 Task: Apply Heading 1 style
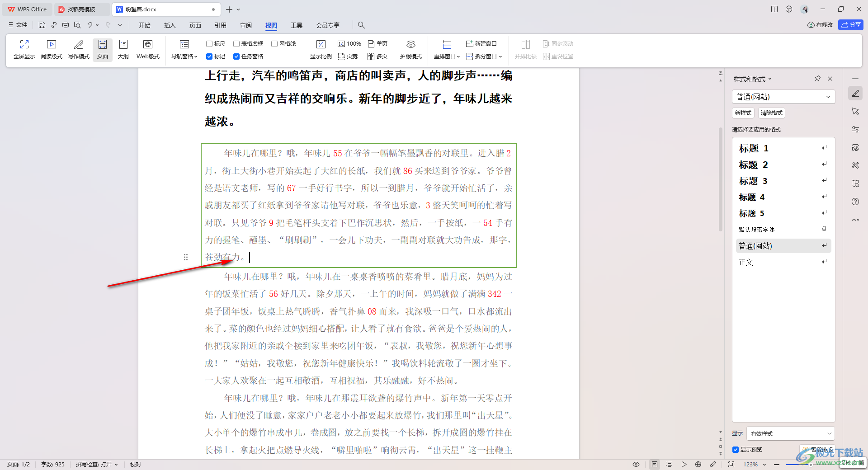pos(783,148)
